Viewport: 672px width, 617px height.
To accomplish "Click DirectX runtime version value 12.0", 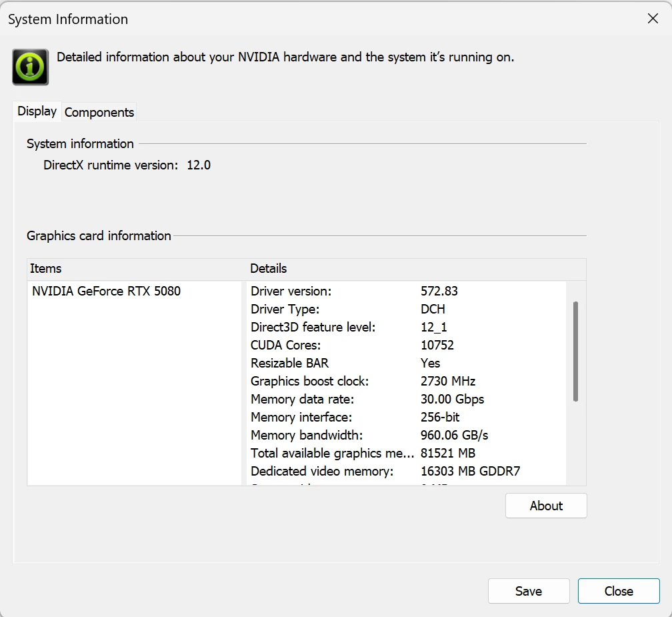I will coord(199,165).
